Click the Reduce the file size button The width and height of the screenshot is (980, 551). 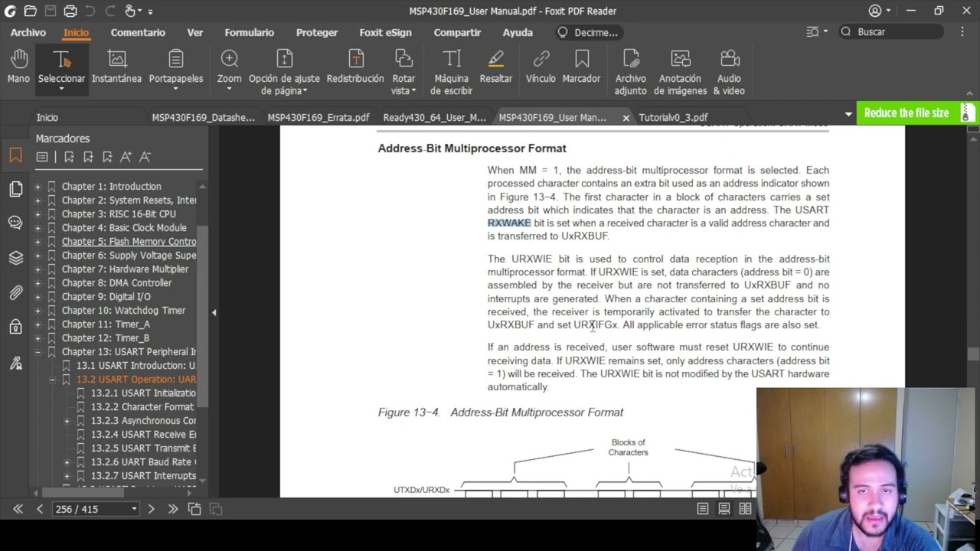906,113
